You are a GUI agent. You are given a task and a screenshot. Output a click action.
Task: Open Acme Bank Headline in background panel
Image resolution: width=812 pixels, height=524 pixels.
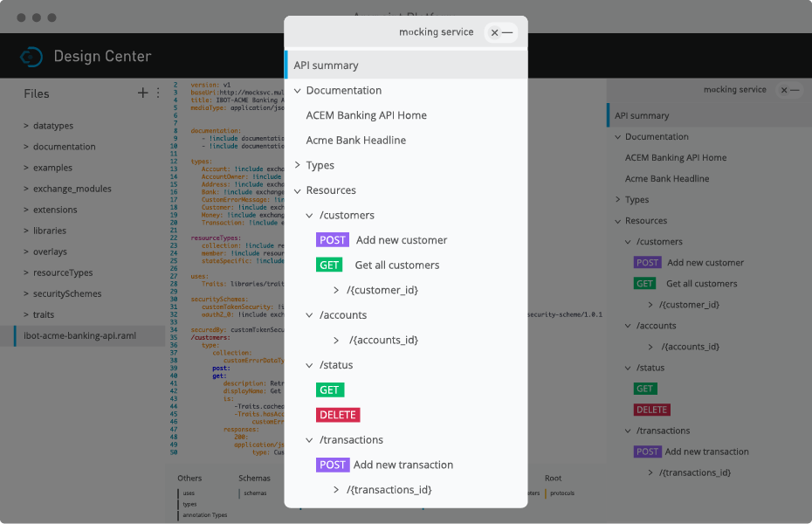667,179
